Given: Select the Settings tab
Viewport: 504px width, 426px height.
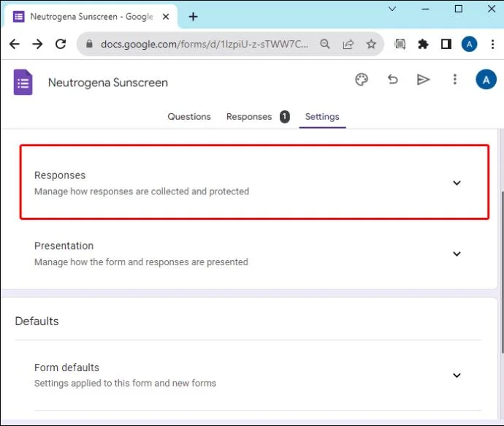Looking at the screenshot, I should (x=322, y=116).
